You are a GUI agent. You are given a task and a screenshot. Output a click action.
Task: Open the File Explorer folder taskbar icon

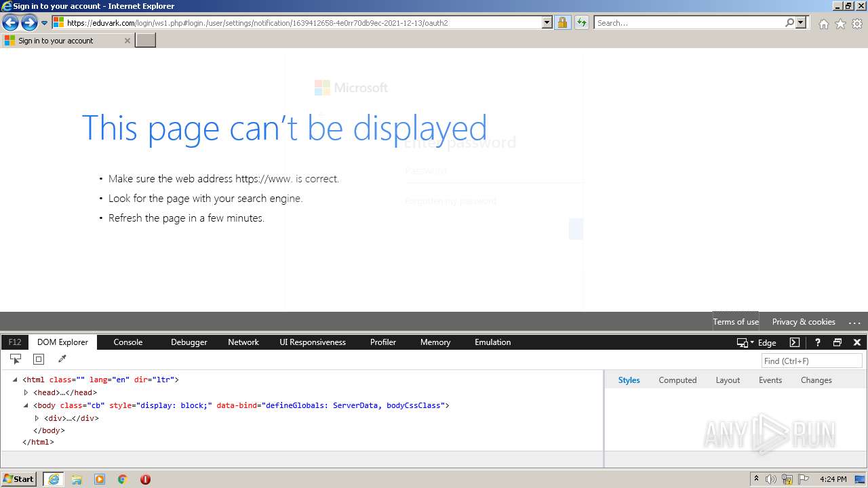point(77,479)
